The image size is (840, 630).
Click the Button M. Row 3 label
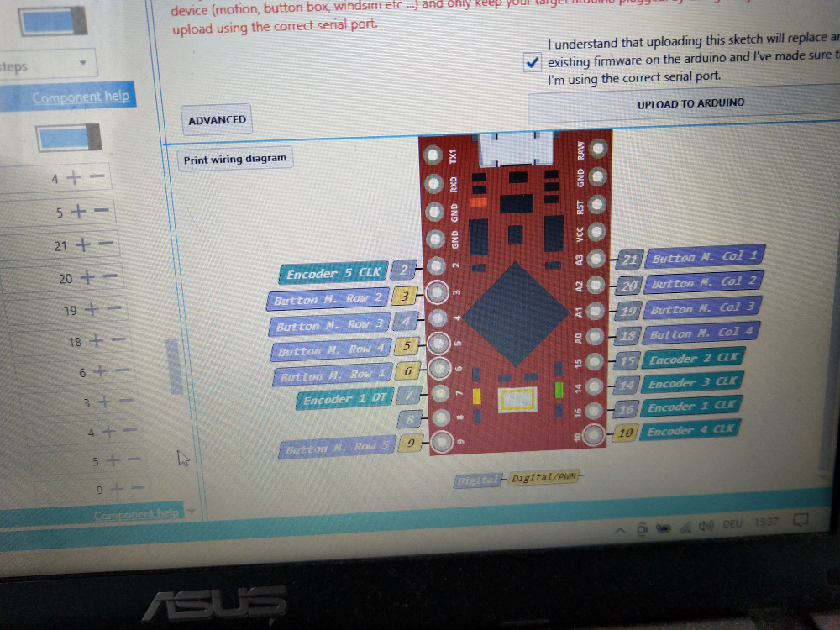(330, 324)
